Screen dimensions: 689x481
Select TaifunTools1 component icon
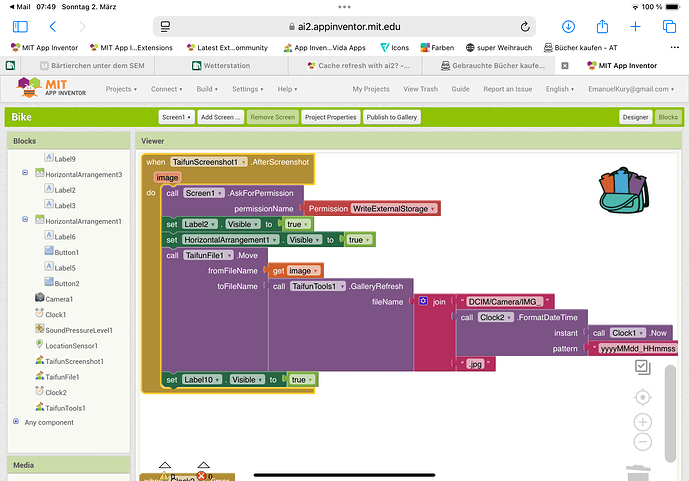(x=40, y=407)
